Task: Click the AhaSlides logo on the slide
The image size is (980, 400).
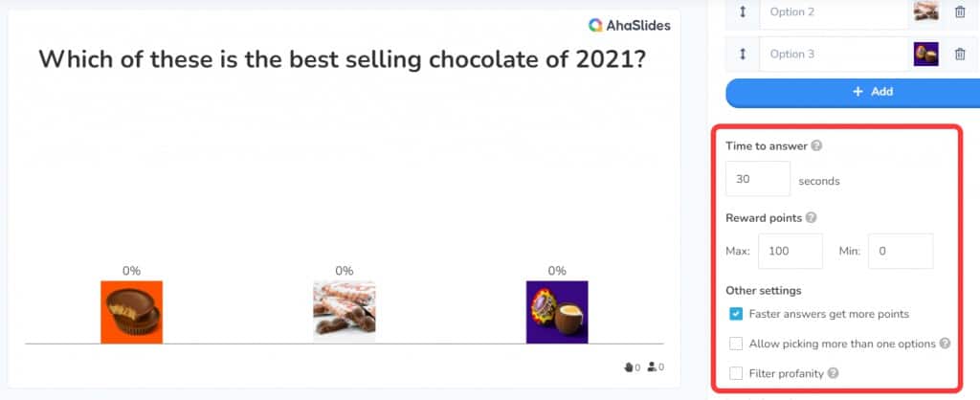Action: pos(630,26)
